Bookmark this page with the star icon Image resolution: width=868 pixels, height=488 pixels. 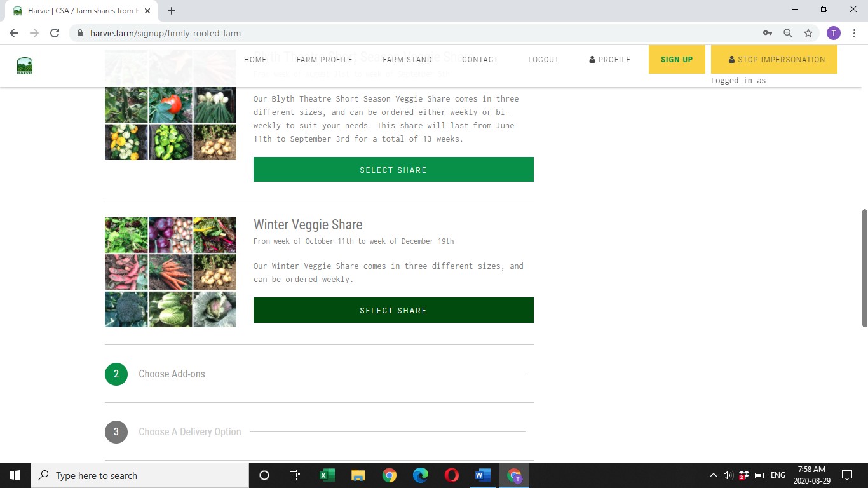(x=808, y=33)
